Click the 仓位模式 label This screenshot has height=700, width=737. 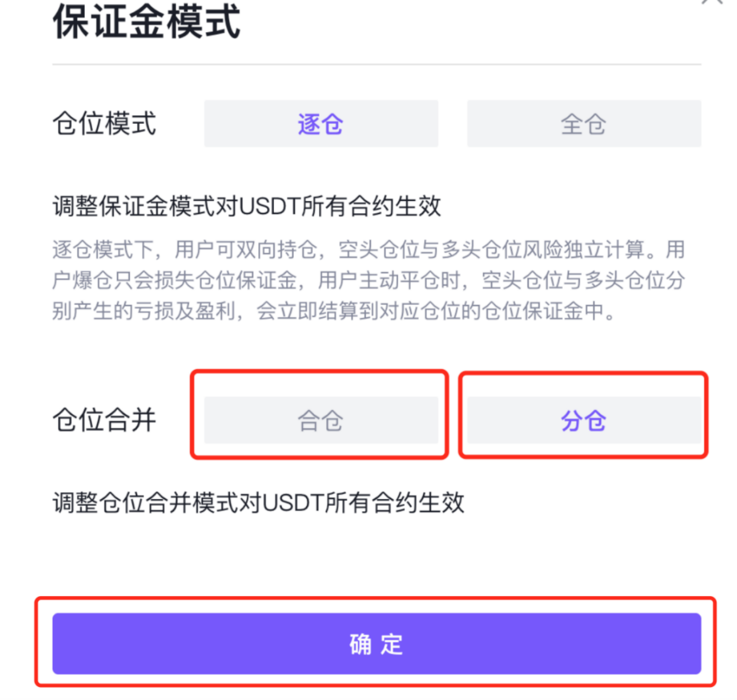[x=104, y=124]
